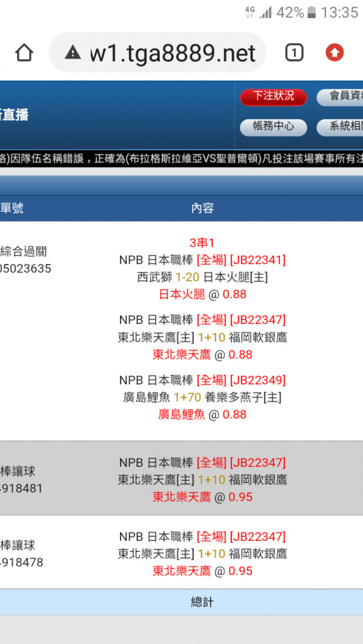Tap the red update arrow icon
The width and height of the screenshot is (363, 644).
[x=335, y=53]
